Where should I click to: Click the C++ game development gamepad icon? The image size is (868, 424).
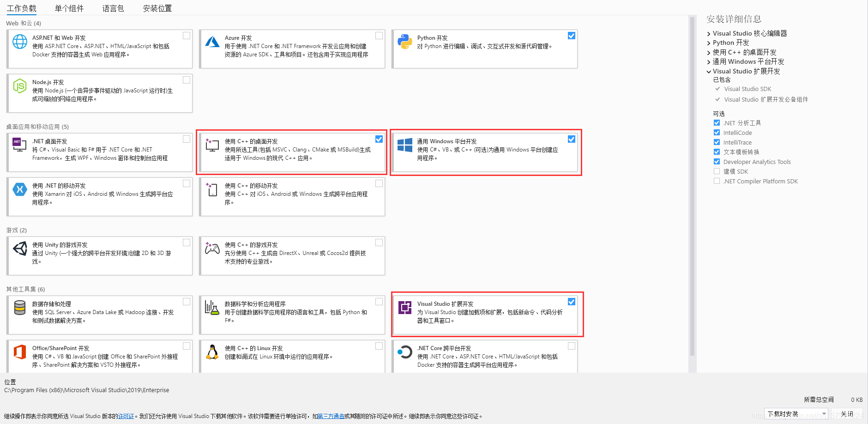click(x=212, y=248)
